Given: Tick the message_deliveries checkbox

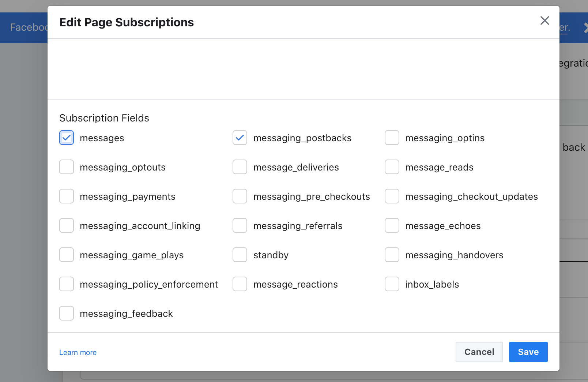Looking at the screenshot, I should pyautogui.click(x=240, y=167).
